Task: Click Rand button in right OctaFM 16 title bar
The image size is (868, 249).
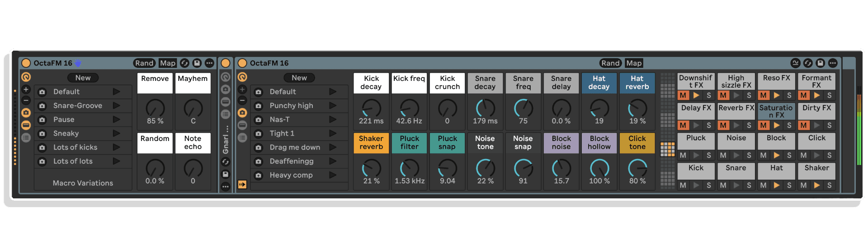Action: [610, 63]
